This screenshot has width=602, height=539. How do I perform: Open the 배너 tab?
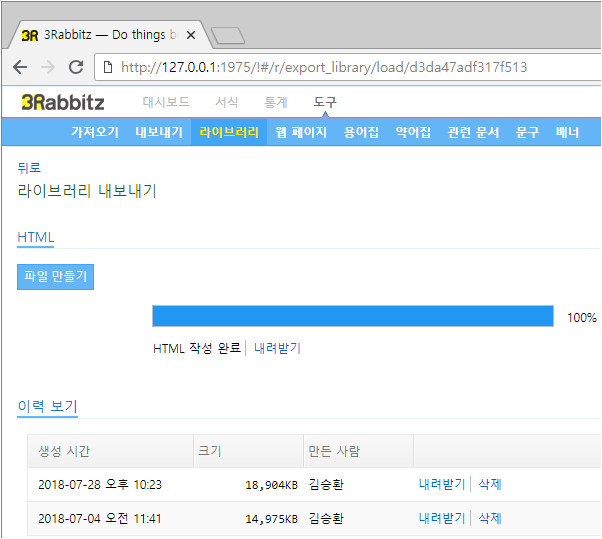[567, 132]
